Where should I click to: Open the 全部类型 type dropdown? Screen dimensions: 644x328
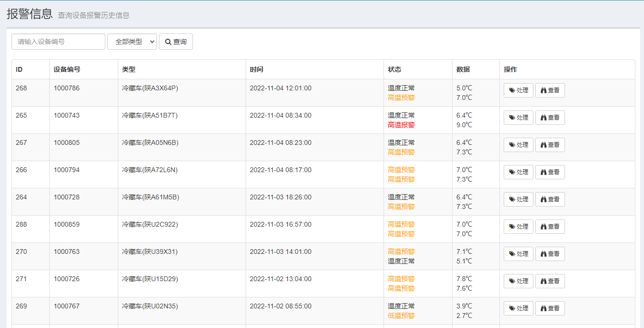pos(132,42)
